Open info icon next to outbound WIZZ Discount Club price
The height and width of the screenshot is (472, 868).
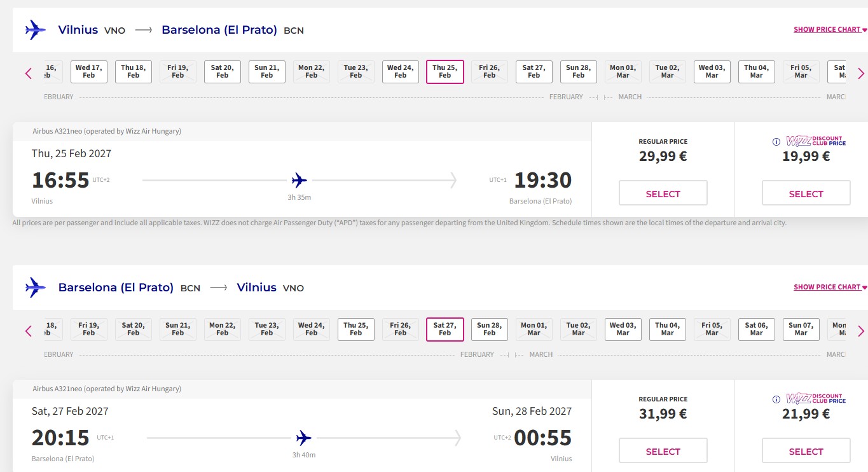click(x=776, y=142)
